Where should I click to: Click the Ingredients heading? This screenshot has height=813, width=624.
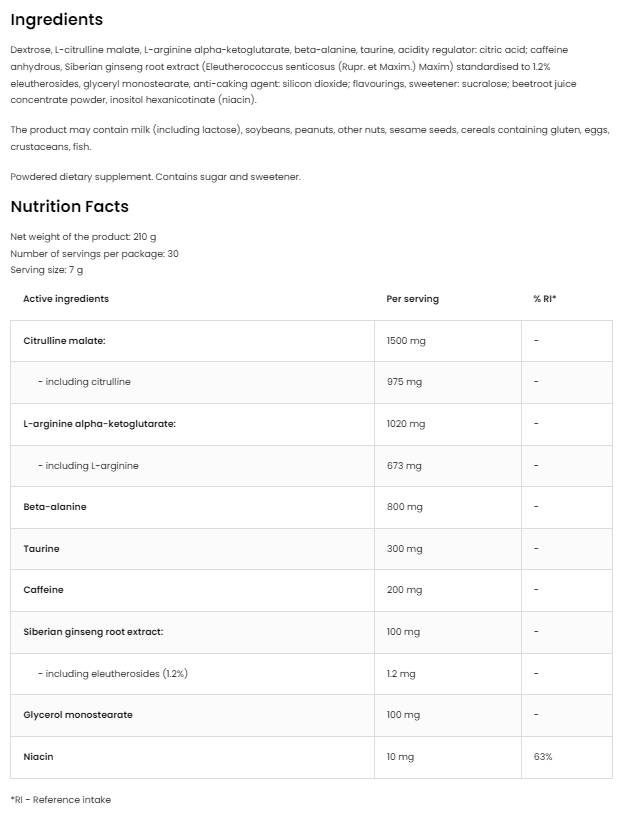coord(56,19)
